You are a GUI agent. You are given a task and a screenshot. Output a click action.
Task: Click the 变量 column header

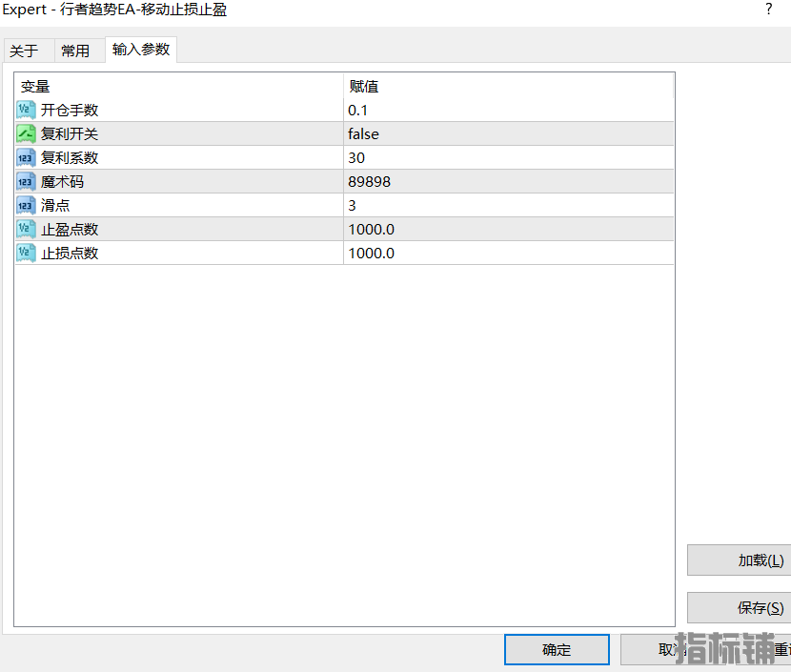(35, 86)
